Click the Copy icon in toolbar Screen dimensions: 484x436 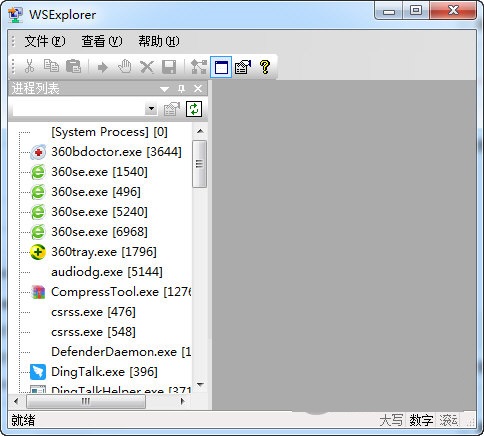click(x=51, y=66)
